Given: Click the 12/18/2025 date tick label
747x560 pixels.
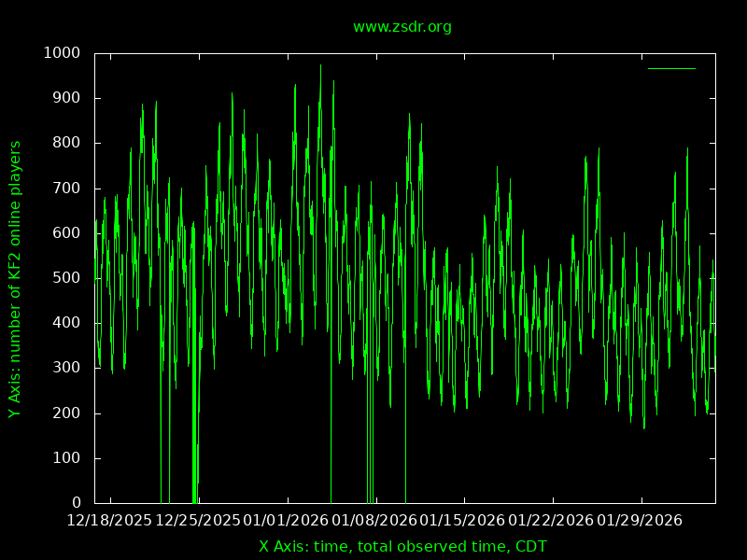Looking at the screenshot, I should coord(109,519).
